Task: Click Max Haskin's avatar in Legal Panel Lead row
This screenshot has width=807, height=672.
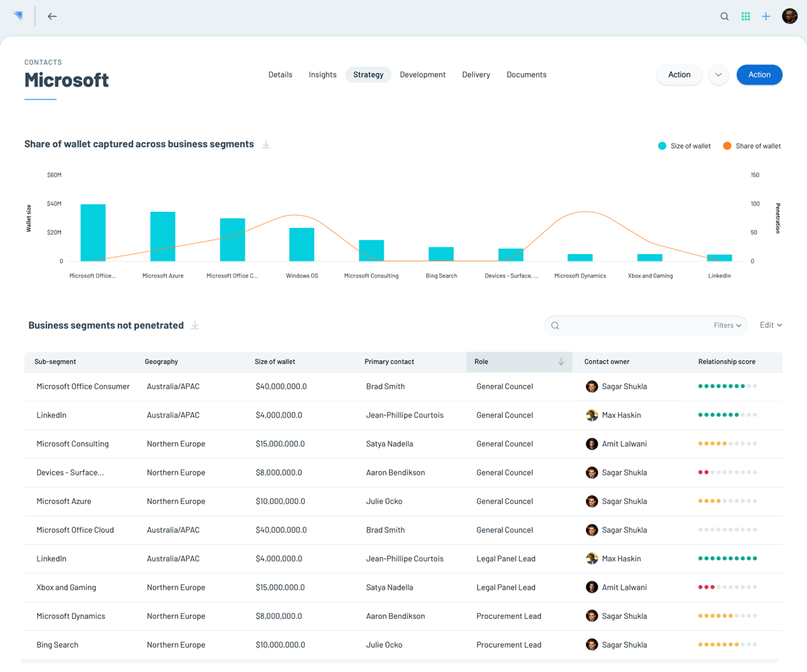Action: click(x=592, y=559)
